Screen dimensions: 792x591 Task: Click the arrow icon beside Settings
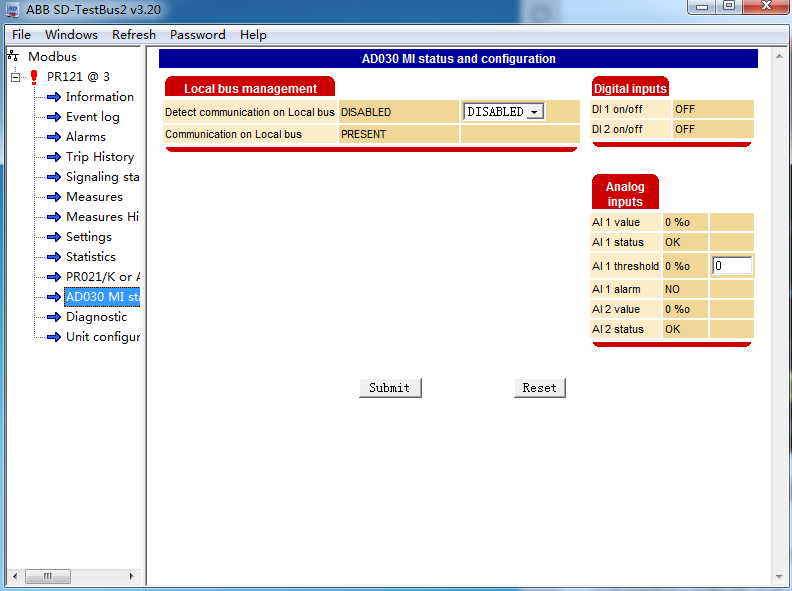coord(54,237)
